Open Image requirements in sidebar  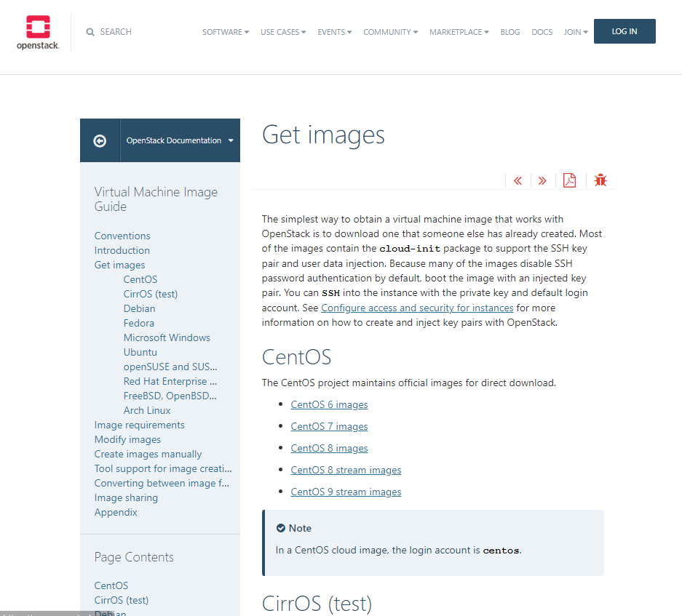(x=139, y=425)
